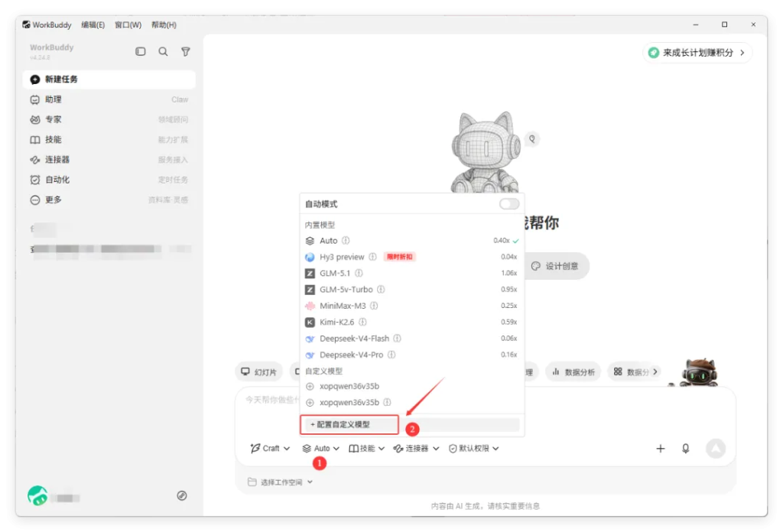Open the search icon in sidebar

point(163,51)
